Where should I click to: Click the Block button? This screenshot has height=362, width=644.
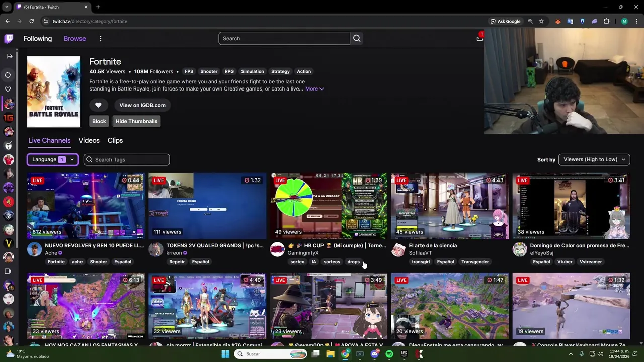point(99,121)
